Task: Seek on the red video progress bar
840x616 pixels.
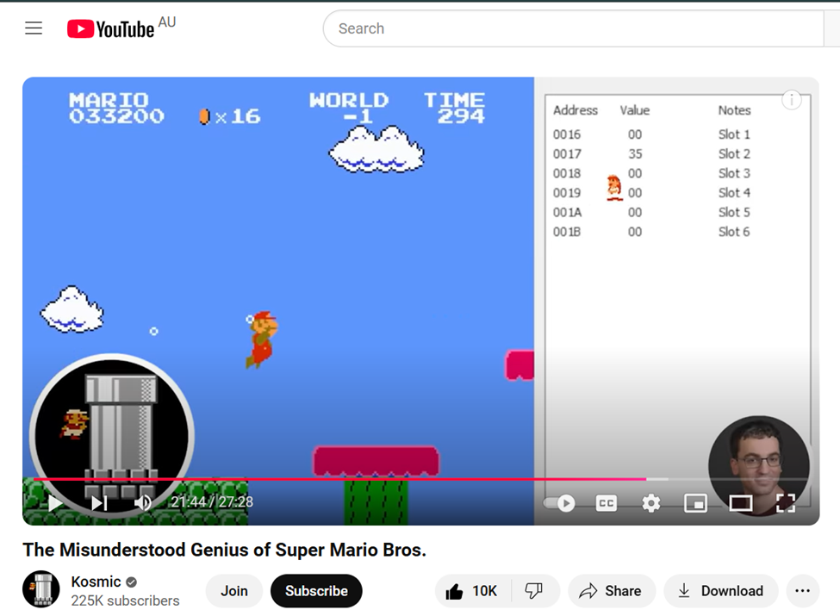Action: pyautogui.click(x=420, y=479)
